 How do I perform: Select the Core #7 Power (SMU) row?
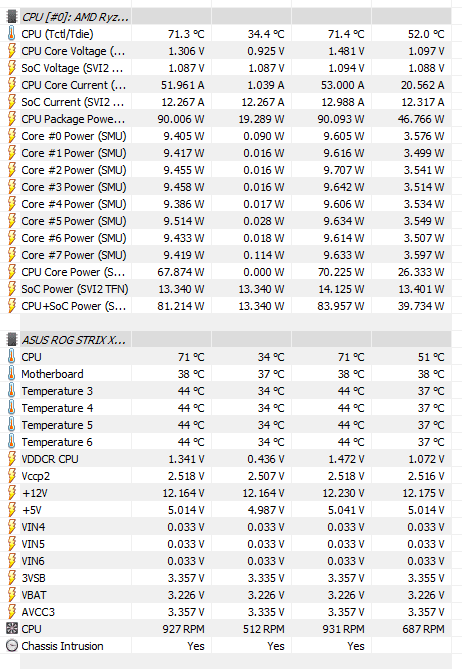(x=229, y=255)
